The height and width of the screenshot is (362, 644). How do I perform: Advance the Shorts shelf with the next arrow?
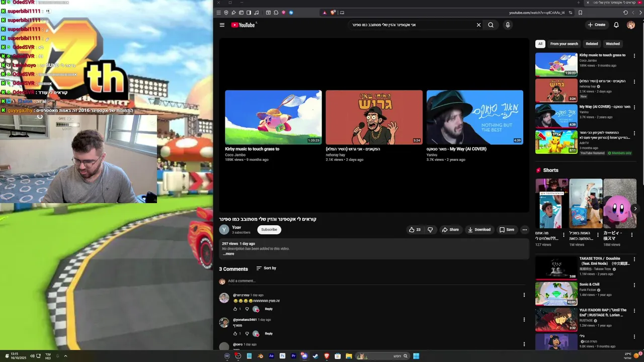[635, 208]
